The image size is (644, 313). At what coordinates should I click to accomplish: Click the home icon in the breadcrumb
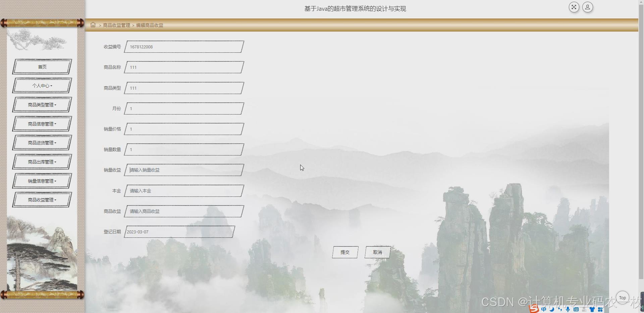coord(93,25)
